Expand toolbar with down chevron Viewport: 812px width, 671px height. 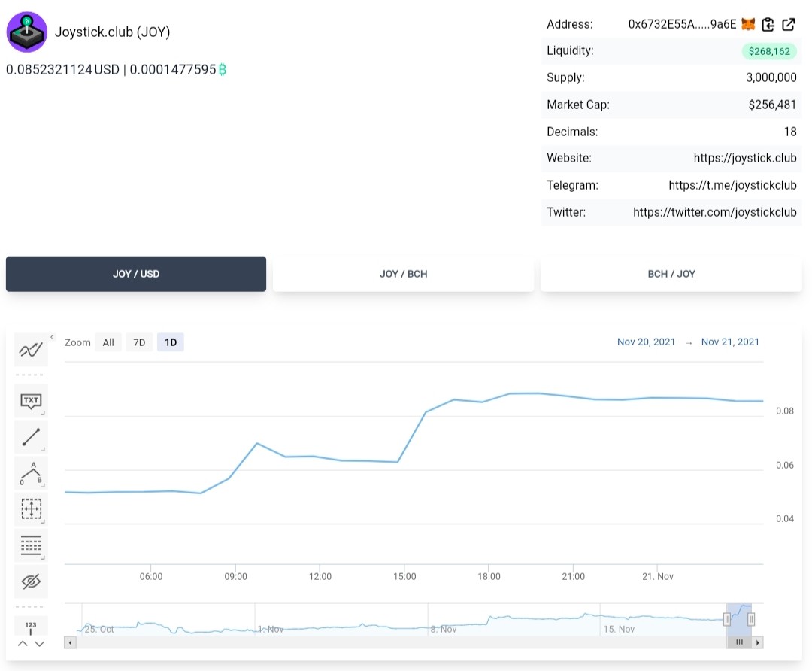40,643
